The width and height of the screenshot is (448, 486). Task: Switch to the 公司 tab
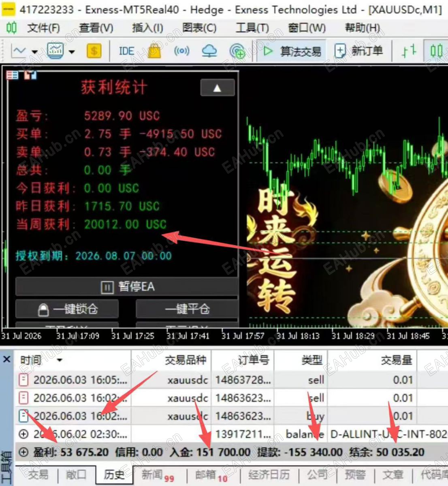tap(317, 475)
